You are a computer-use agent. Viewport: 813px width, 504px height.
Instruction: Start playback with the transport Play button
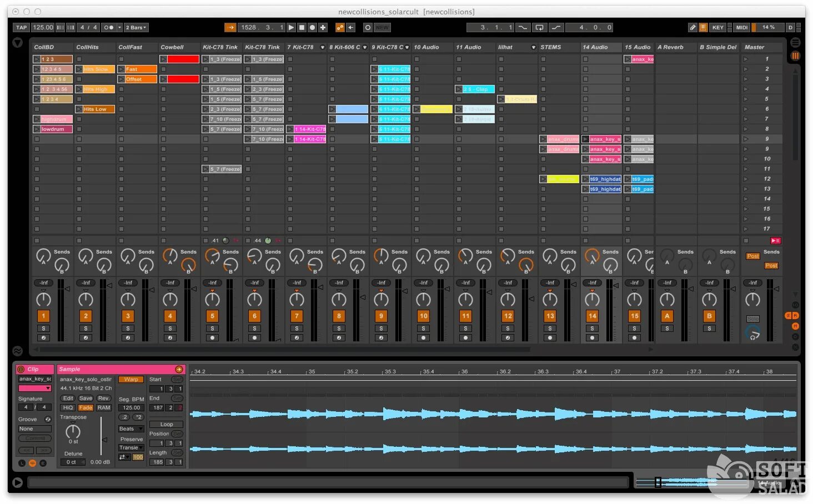[x=291, y=27]
